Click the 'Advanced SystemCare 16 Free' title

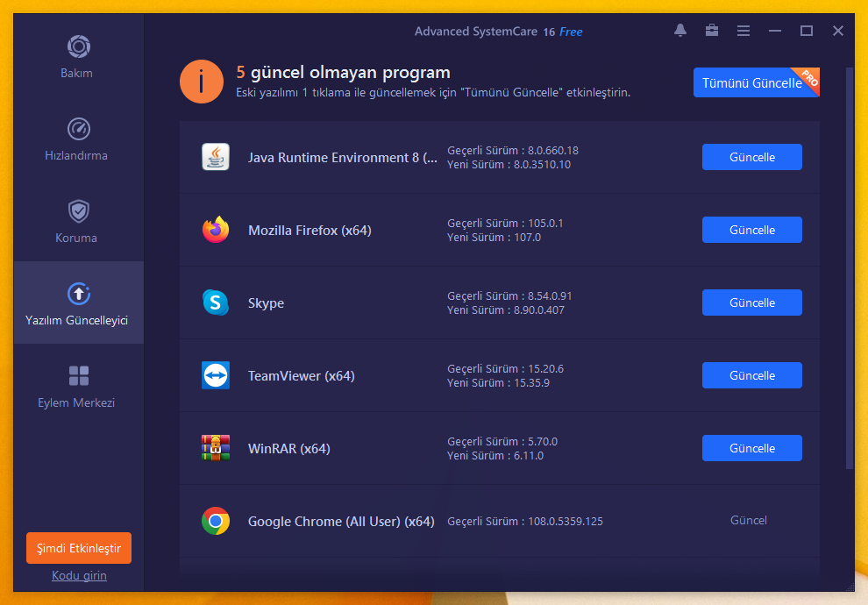tap(498, 32)
